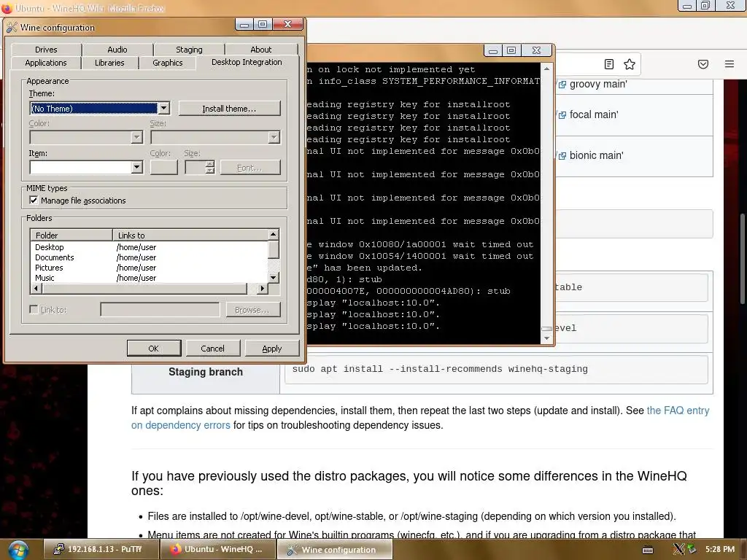The image size is (747, 560).
Task: Select the Documents folder row
Action: tap(149, 257)
